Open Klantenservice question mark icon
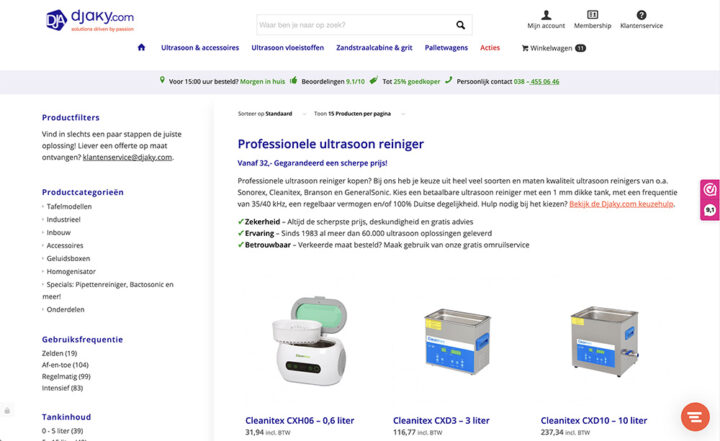This screenshot has height=441, width=720. [641, 15]
